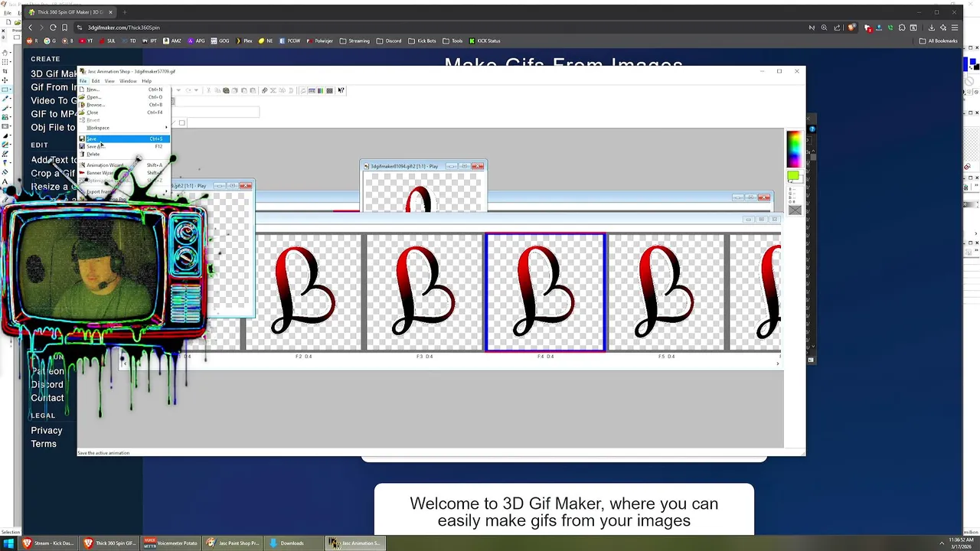
Task: Open the browser hamburger menu
Action: (x=955, y=28)
